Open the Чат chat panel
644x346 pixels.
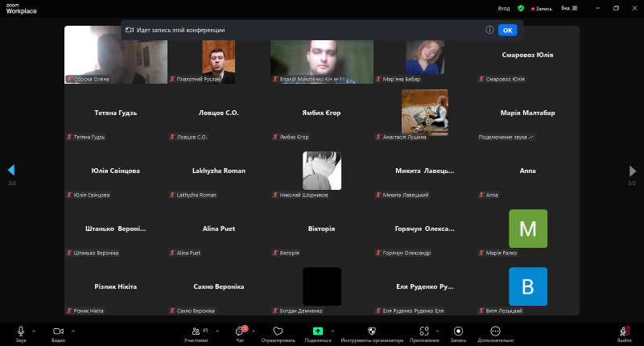(240, 331)
